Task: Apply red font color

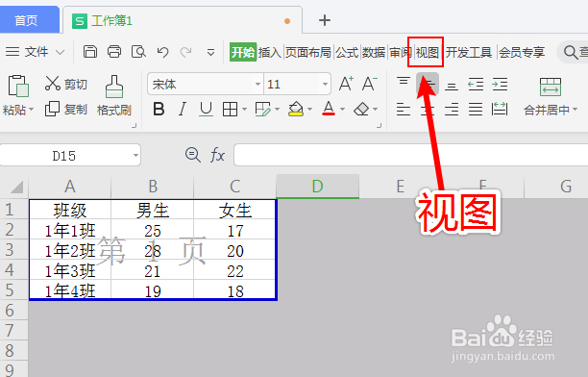Action: [329, 109]
